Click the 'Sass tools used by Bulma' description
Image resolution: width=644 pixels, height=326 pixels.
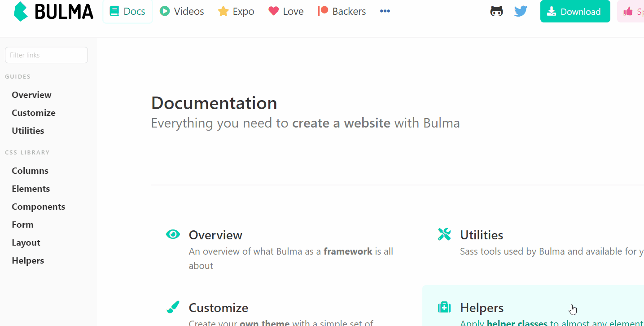click(x=552, y=251)
